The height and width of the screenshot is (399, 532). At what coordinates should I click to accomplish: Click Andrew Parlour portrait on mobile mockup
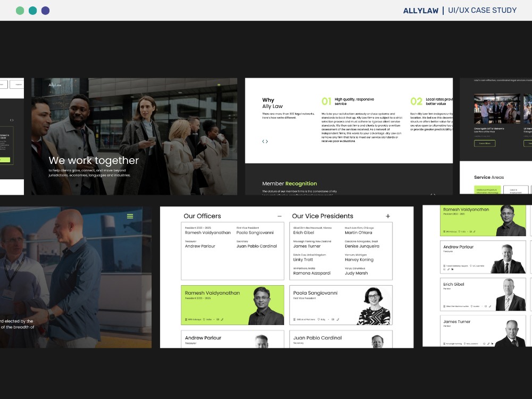(x=508, y=259)
